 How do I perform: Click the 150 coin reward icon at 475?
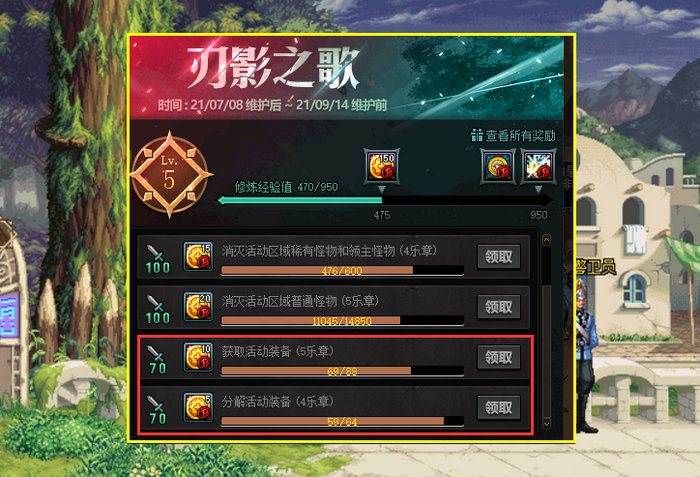[382, 166]
